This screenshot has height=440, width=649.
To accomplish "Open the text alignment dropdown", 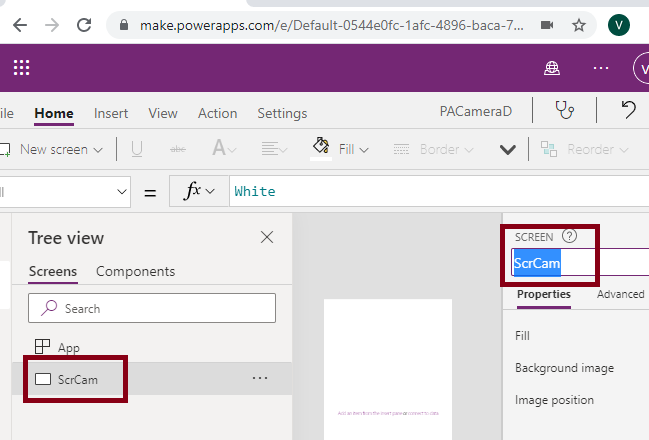I will [x=274, y=149].
